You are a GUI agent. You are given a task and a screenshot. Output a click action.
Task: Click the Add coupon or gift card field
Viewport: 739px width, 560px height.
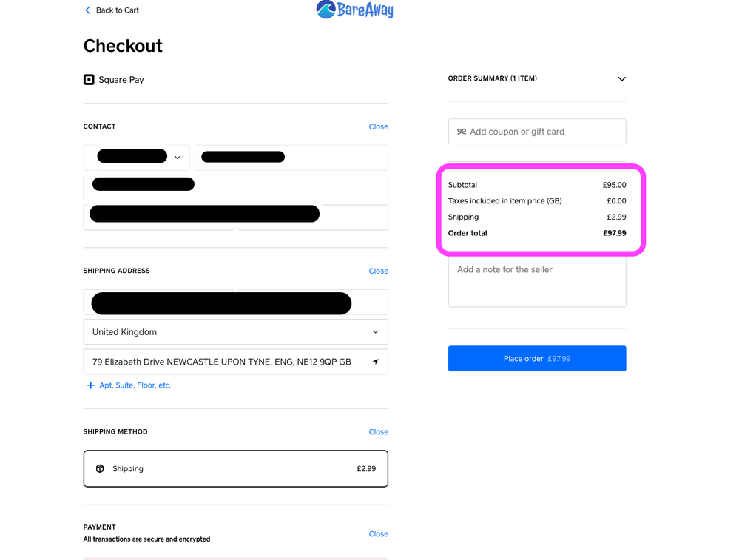pyautogui.click(x=544, y=132)
